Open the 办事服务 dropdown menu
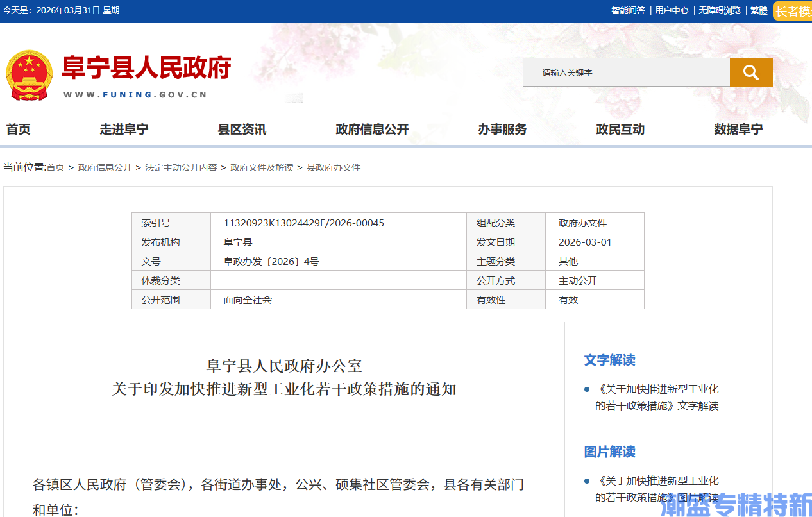The width and height of the screenshot is (812, 517). click(x=502, y=130)
